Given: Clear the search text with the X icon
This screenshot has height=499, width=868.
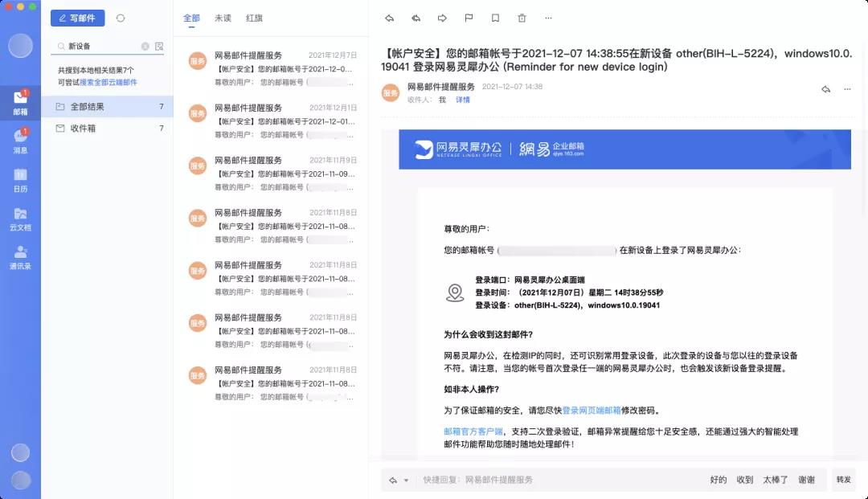Looking at the screenshot, I should tap(145, 47).
